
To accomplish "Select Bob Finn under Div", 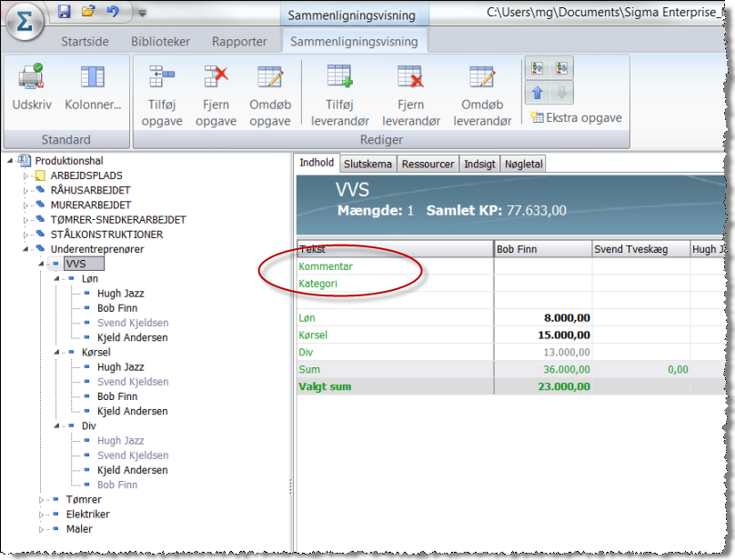I will click(117, 485).
